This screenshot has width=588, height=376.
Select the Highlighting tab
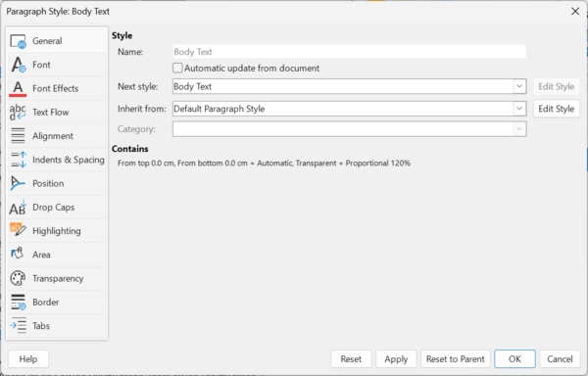pyautogui.click(x=57, y=231)
